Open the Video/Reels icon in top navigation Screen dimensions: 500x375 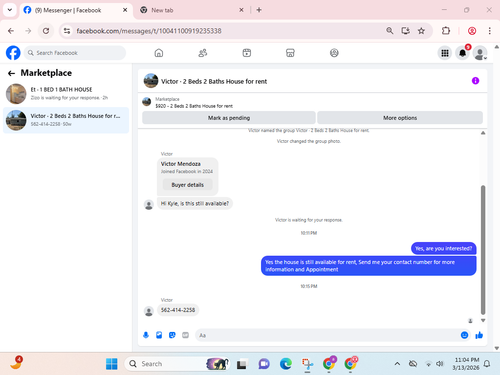coord(247,53)
